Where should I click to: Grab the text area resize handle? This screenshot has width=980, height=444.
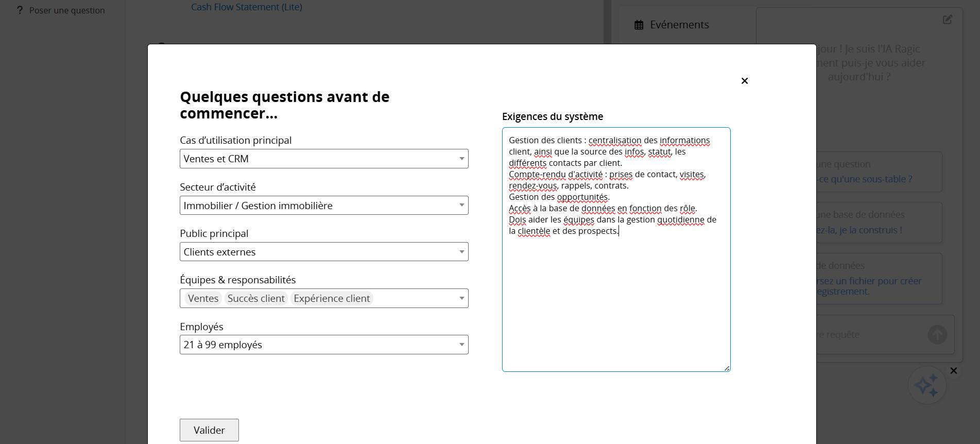point(727,368)
